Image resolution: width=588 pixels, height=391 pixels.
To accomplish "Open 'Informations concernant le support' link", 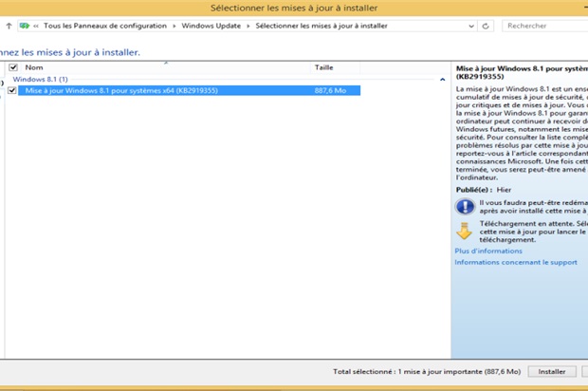I will pos(516,262).
